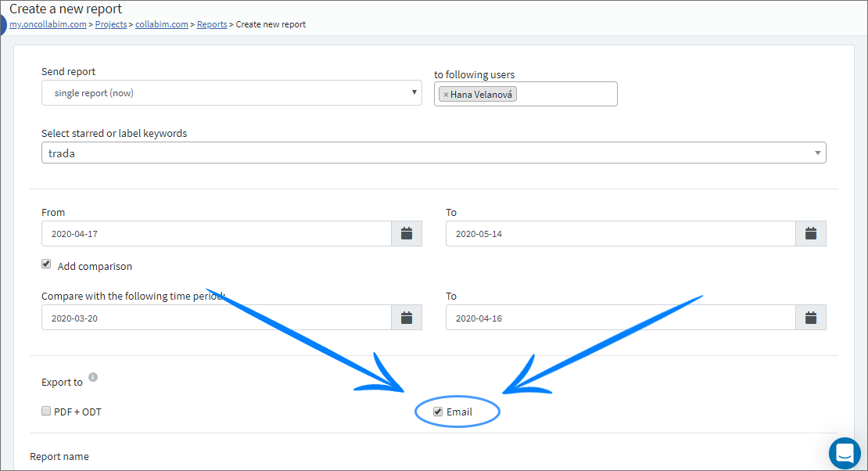Screen dimensions: 868x471
Task: Expand the starred or label keywords dropdown
Action: pos(433,153)
